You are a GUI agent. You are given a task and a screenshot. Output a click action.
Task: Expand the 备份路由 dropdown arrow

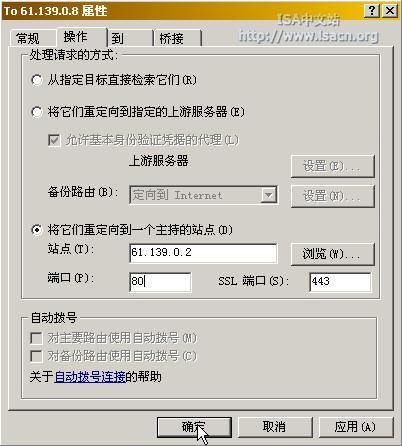pyautogui.click(x=269, y=195)
